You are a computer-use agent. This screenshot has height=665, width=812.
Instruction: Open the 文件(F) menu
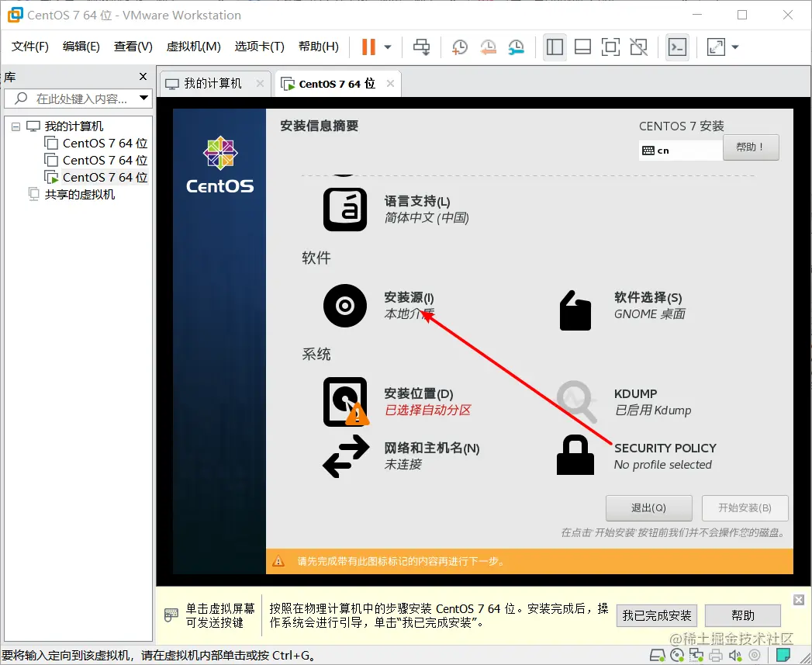pos(30,47)
